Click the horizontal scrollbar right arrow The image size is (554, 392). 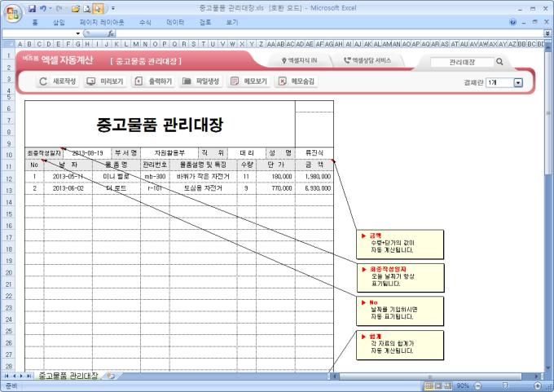pos(537,377)
